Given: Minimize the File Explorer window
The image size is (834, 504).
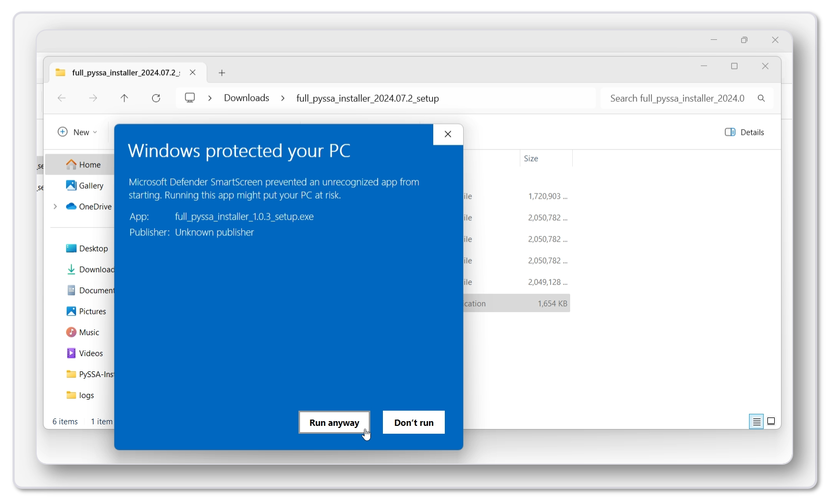Looking at the screenshot, I should 704,66.
